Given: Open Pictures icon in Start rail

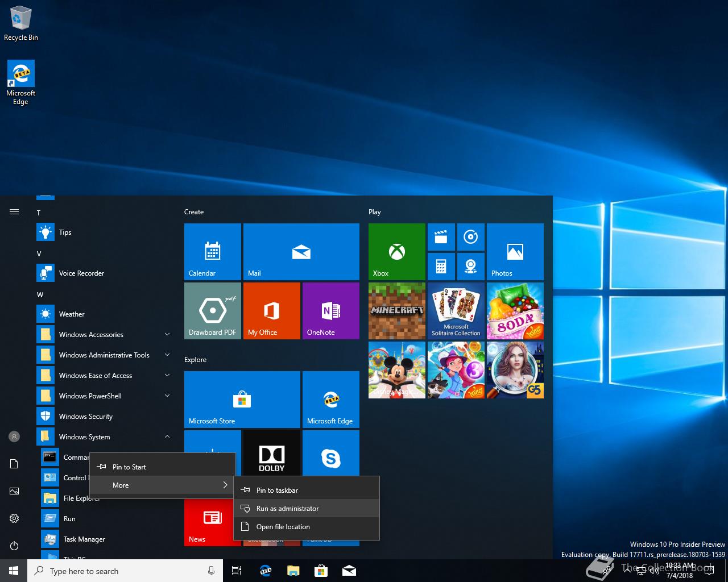Looking at the screenshot, I should coord(14,491).
